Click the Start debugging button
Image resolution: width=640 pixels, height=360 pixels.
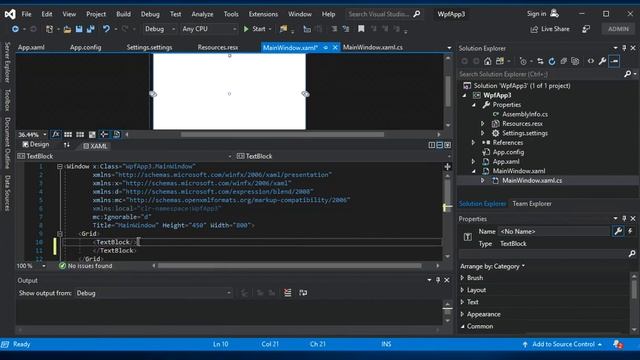(257, 29)
